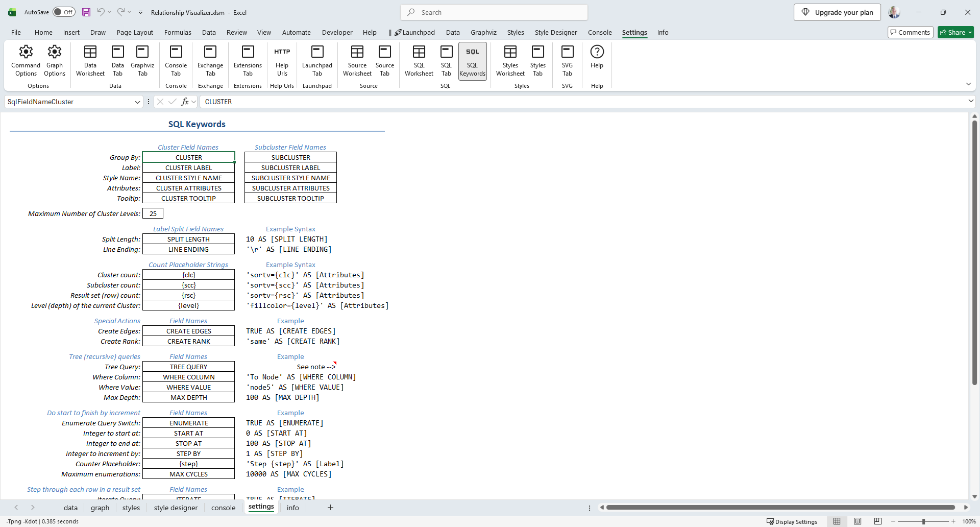Open the Name Box dropdown
The image size is (980, 527).
tap(137, 102)
